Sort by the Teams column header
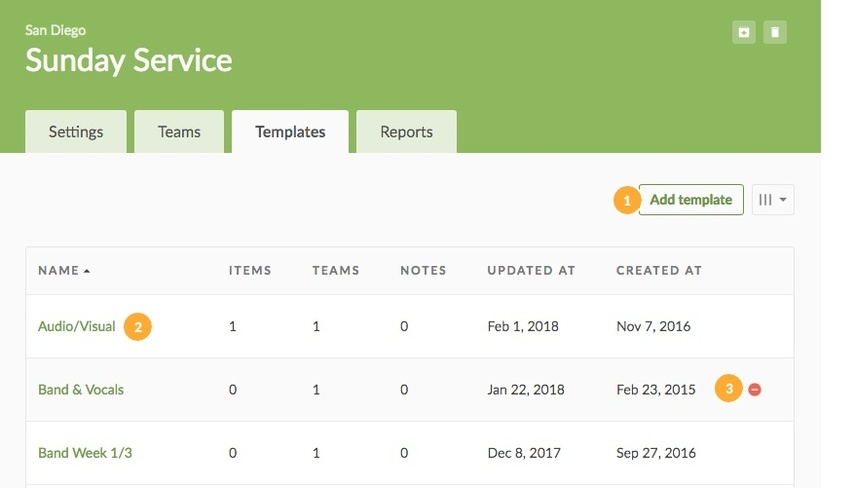Image resolution: width=855 pixels, height=488 pixels. (x=336, y=270)
